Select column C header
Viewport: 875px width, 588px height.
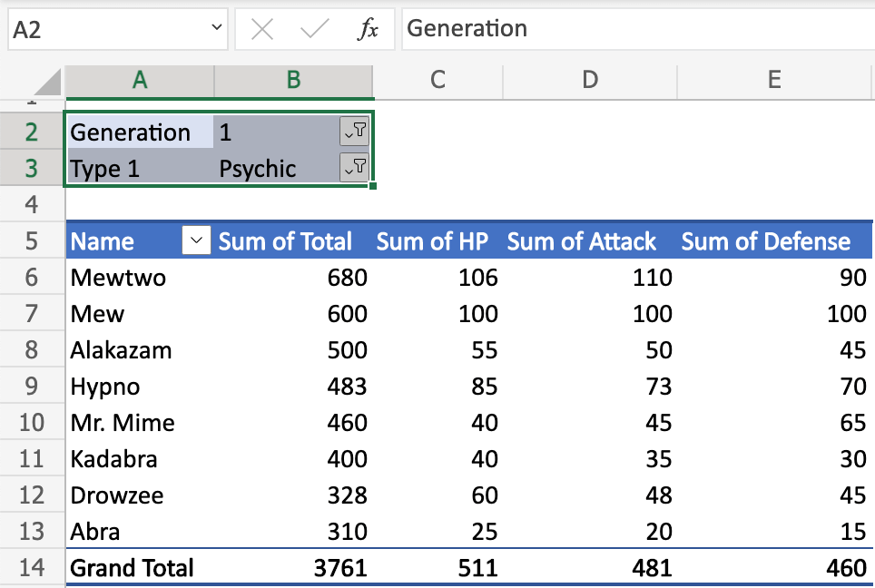437,81
